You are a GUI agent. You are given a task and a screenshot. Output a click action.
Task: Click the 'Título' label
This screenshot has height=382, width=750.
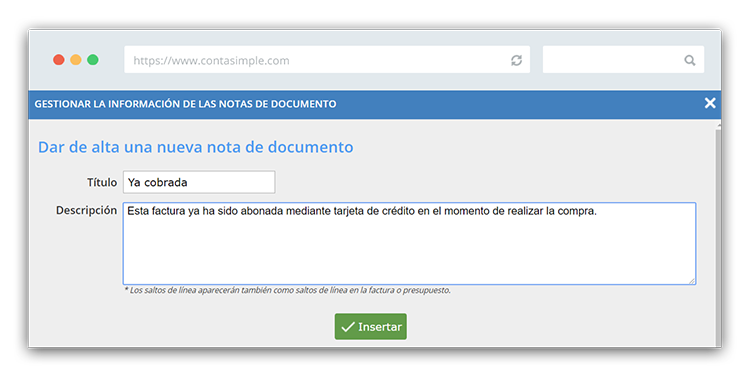coord(102,182)
